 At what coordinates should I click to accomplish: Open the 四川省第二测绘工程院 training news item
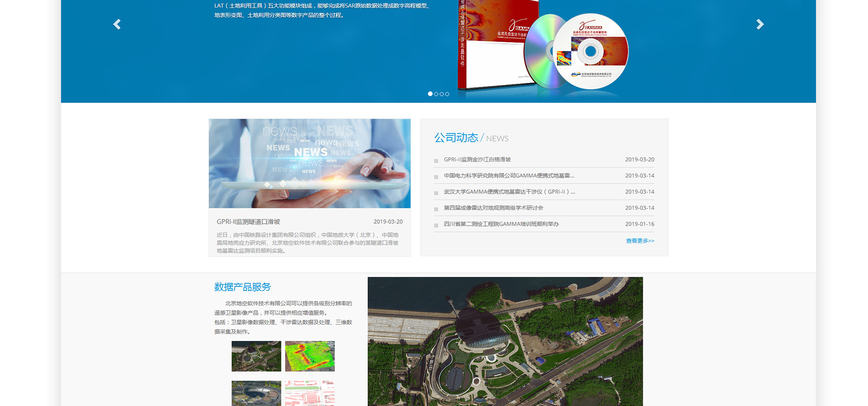point(501,224)
